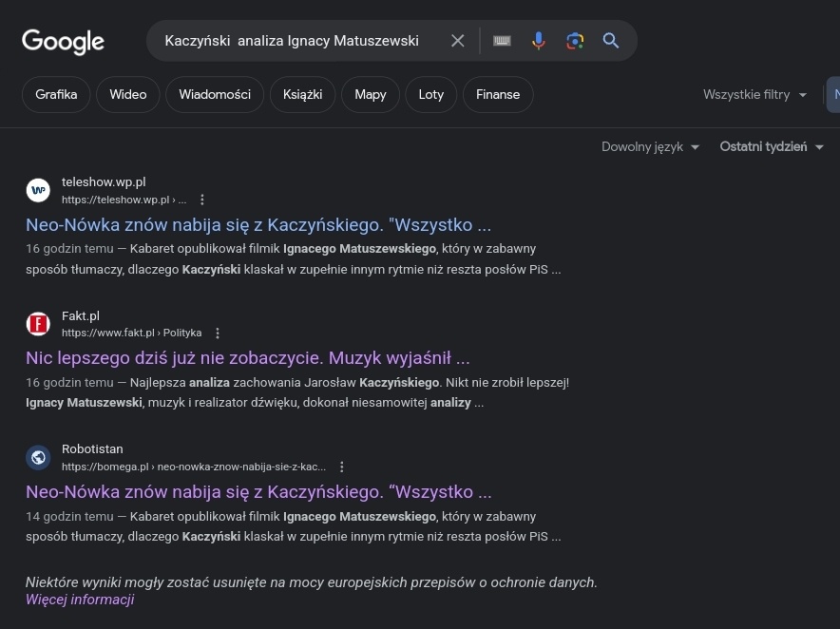Go to Google logo homepage
840x629 pixels.
[x=64, y=42]
